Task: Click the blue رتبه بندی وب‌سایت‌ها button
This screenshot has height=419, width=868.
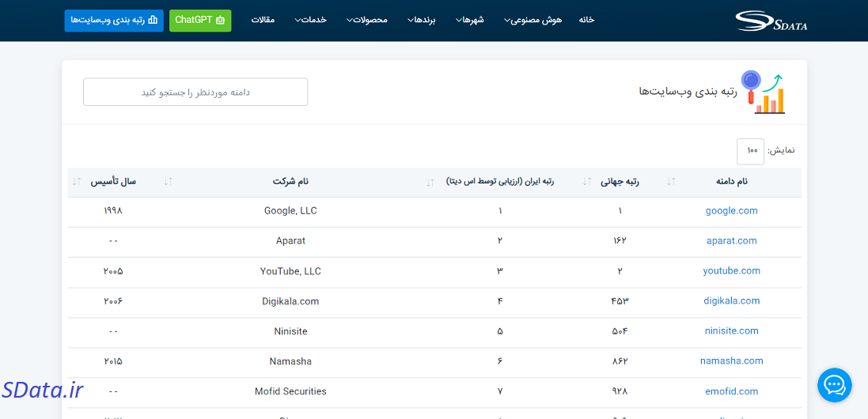Action: tap(114, 20)
